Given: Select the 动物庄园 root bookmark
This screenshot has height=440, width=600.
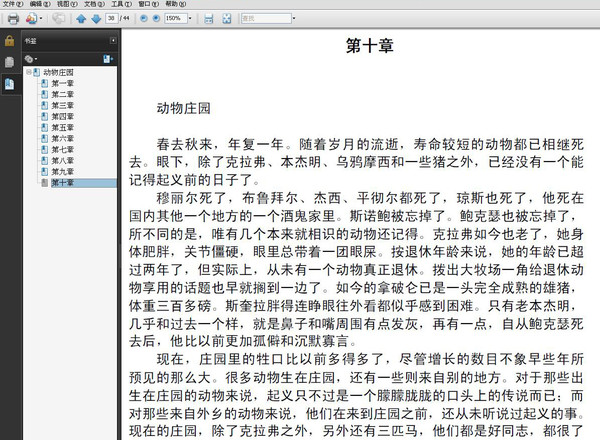Looking at the screenshot, I should (58, 72).
